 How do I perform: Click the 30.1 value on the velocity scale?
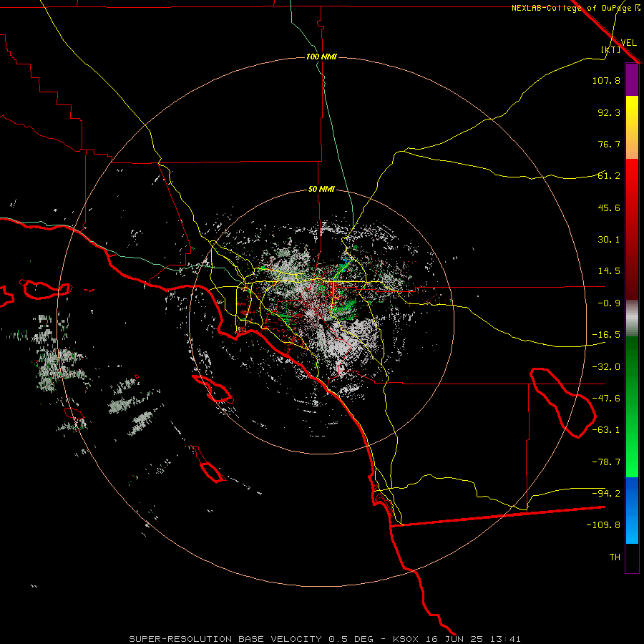[609, 240]
